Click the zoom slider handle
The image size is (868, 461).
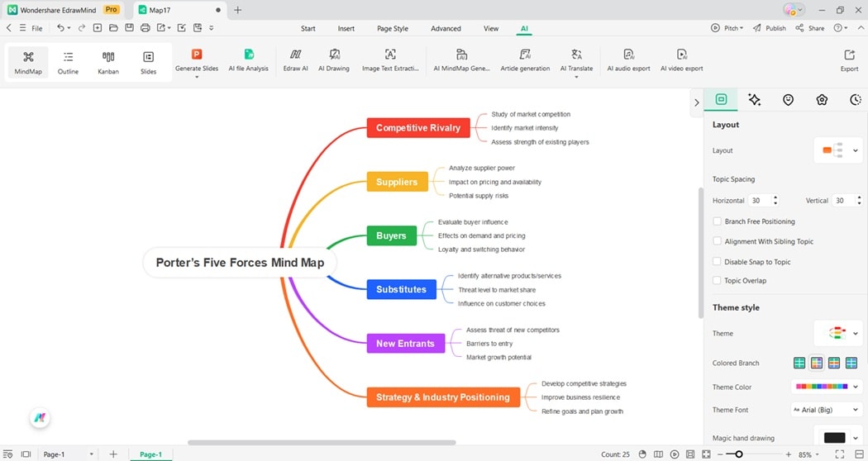coord(738,454)
